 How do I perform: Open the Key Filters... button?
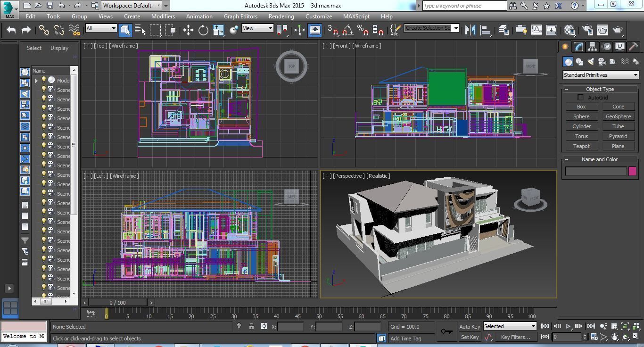coord(515,337)
